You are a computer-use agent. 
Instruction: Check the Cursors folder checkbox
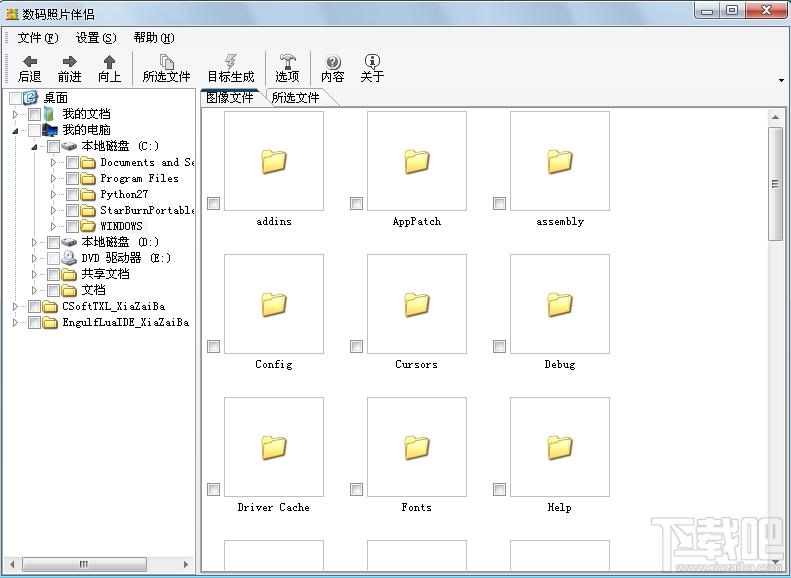pos(356,346)
